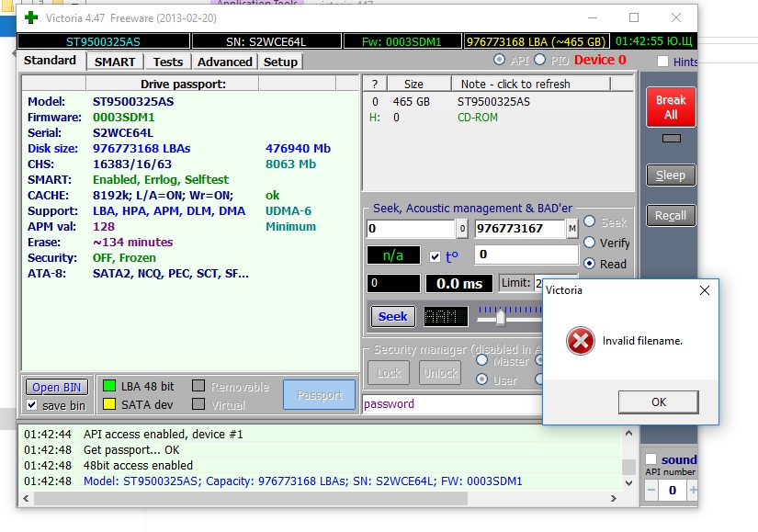The width and height of the screenshot is (758, 532).
Task: Decrease the API number with minus
Action: point(651,491)
